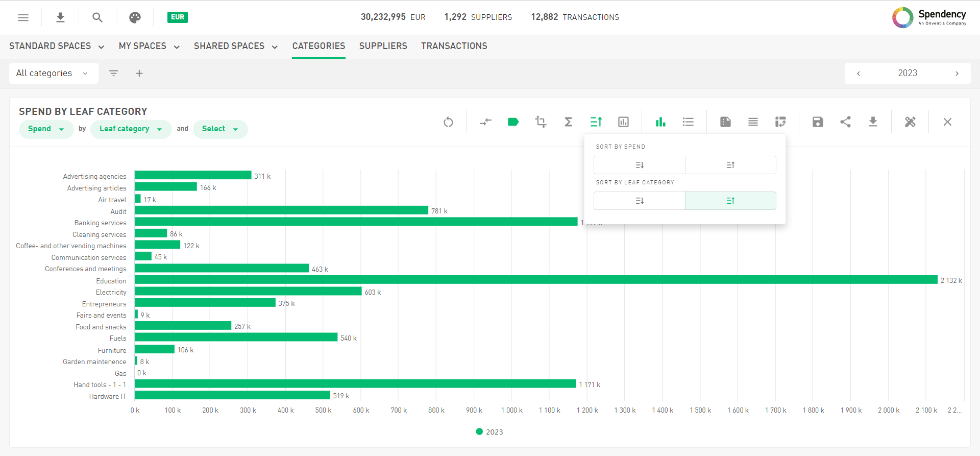This screenshot has width=980, height=456.
Task: Open the Transactions tab
Action: [x=454, y=46]
